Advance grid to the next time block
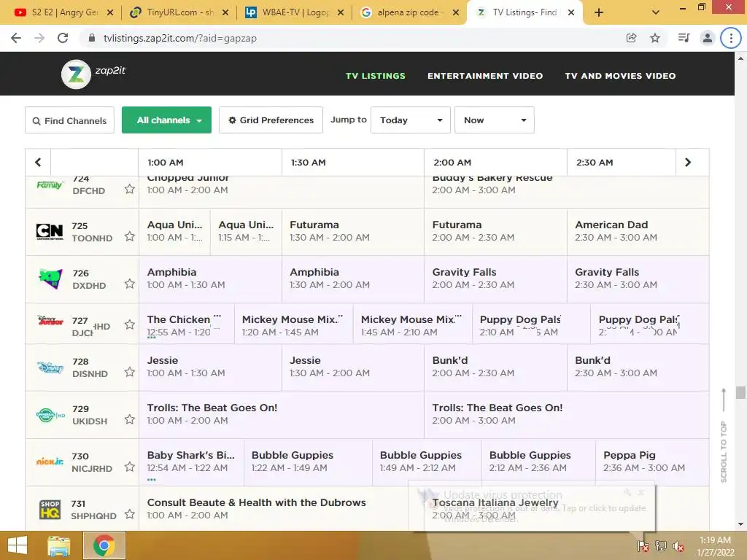The height and width of the screenshot is (560, 747). point(687,163)
